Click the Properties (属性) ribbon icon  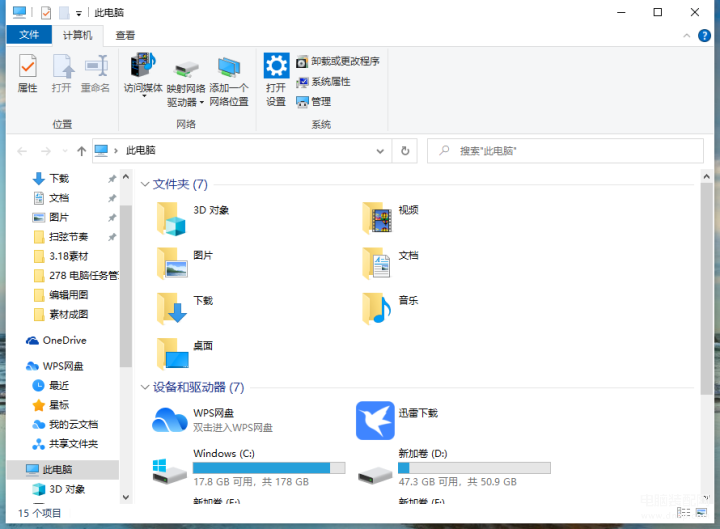(x=28, y=73)
